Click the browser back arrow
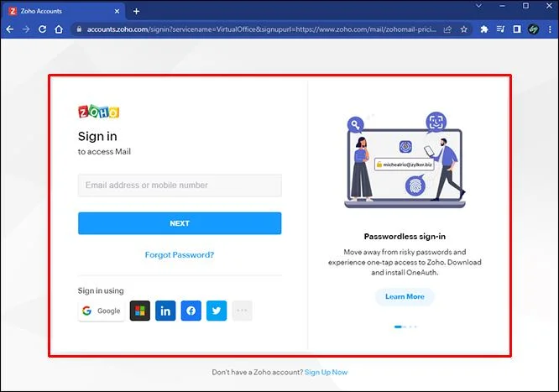Image resolution: width=559 pixels, height=392 pixels. coord(10,29)
